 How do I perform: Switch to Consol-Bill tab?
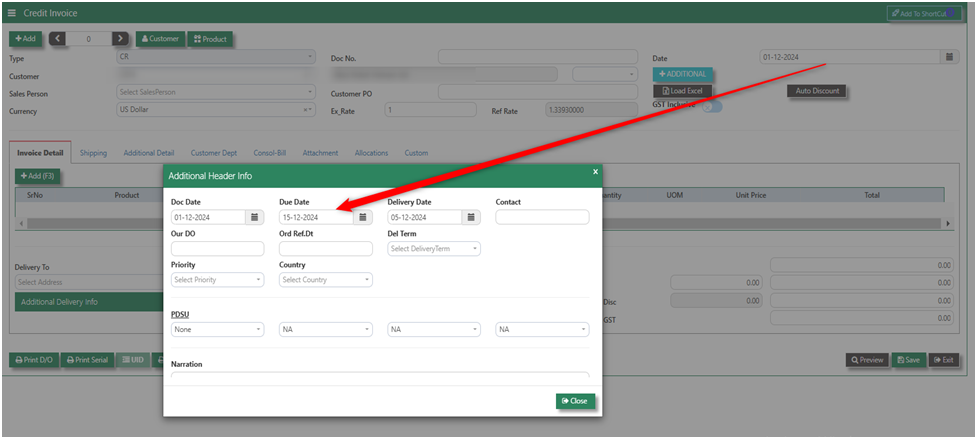pos(270,153)
